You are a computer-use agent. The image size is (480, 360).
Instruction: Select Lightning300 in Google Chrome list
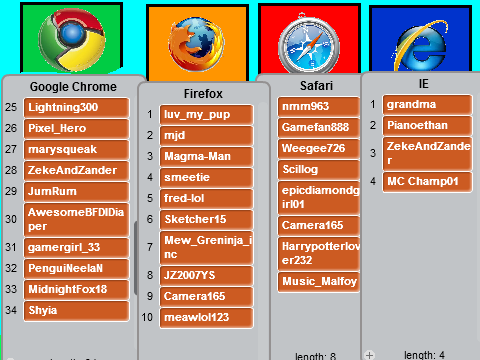point(76,107)
